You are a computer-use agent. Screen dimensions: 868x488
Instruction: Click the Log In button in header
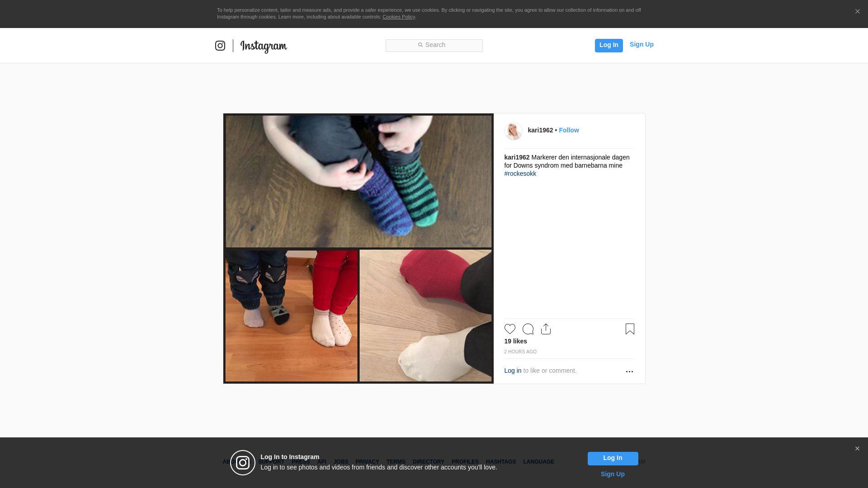coord(609,45)
